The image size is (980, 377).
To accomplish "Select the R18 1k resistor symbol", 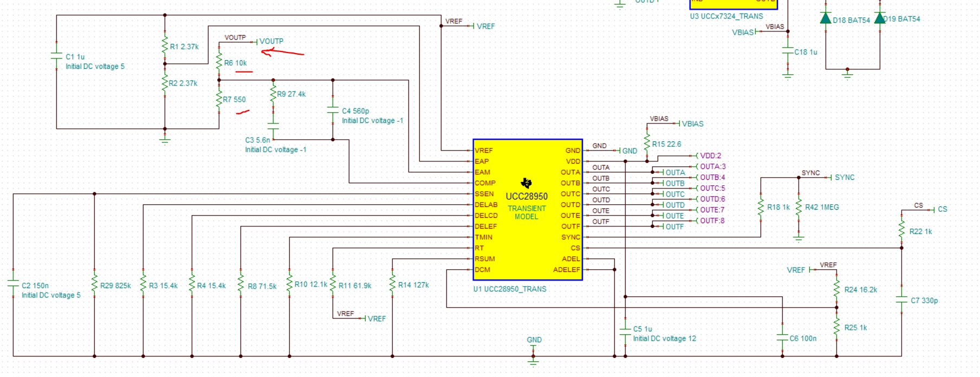I will (x=761, y=207).
